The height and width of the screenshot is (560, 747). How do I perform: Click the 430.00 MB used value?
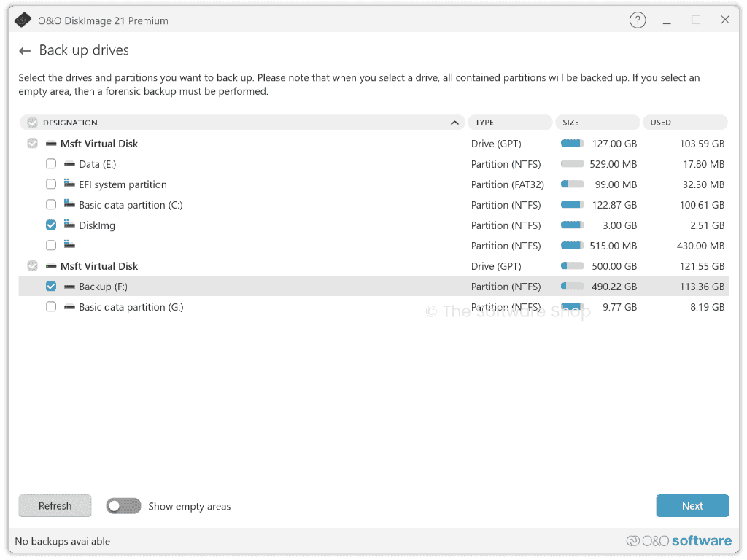[700, 246]
